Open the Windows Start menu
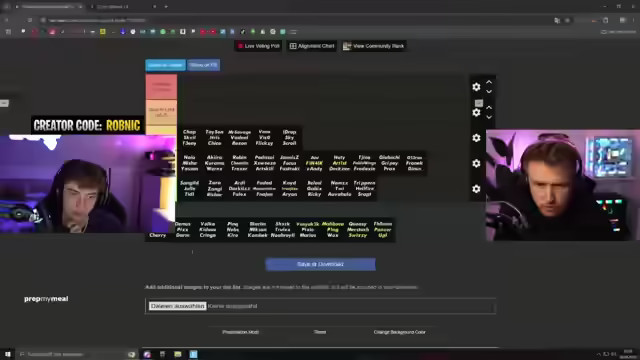The image size is (640, 360). tap(7, 354)
